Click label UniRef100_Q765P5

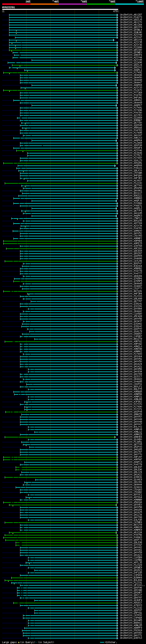pos(131,281)
